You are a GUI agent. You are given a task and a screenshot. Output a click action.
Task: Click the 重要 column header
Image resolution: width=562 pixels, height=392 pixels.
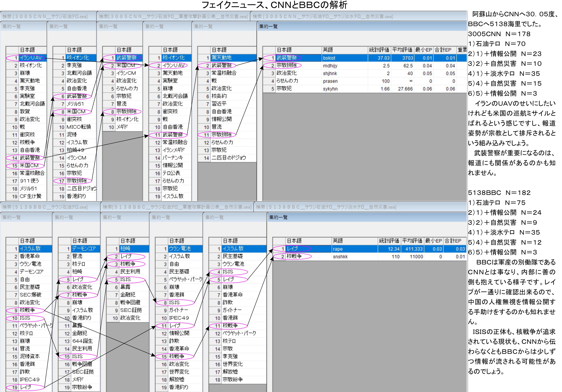pyautogui.click(x=462, y=50)
